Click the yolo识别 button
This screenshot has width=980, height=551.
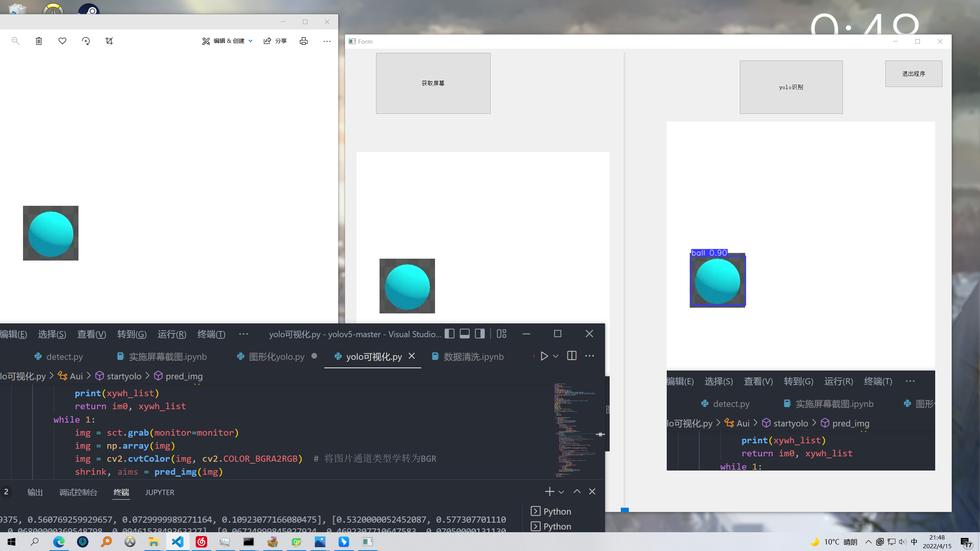tap(791, 87)
